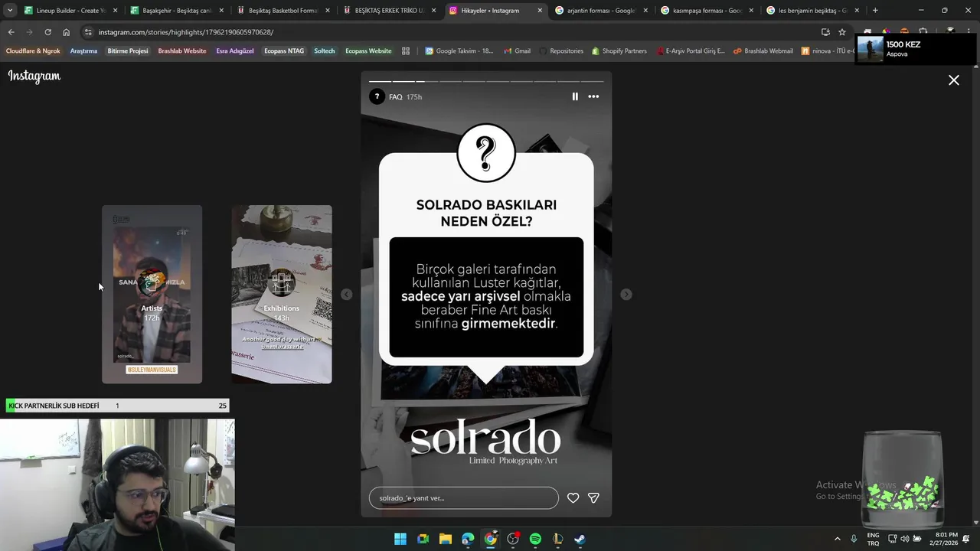Open the Windows Start menu

(x=400, y=539)
